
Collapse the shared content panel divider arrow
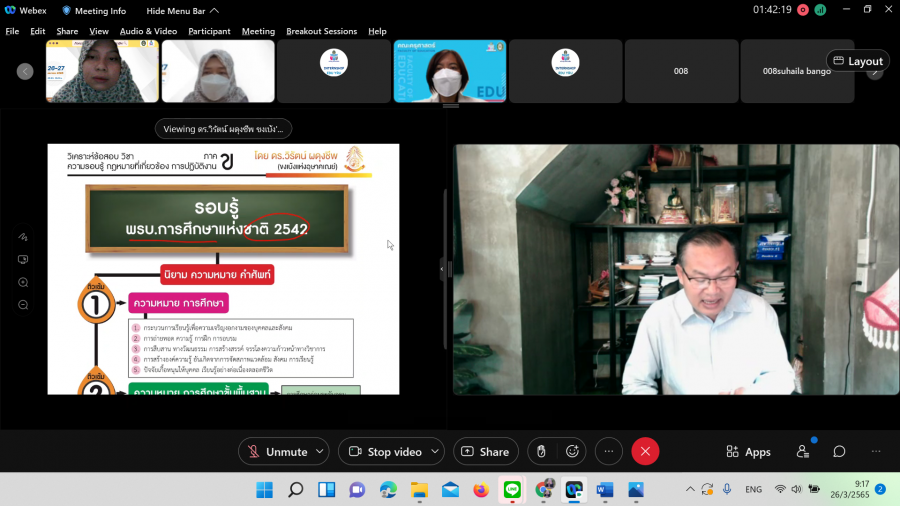(x=442, y=269)
